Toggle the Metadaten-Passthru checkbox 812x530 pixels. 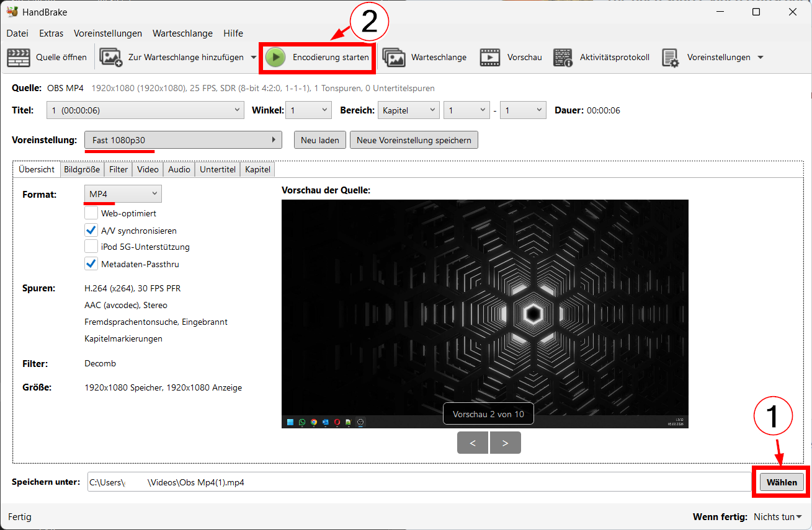(x=91, y=264)
